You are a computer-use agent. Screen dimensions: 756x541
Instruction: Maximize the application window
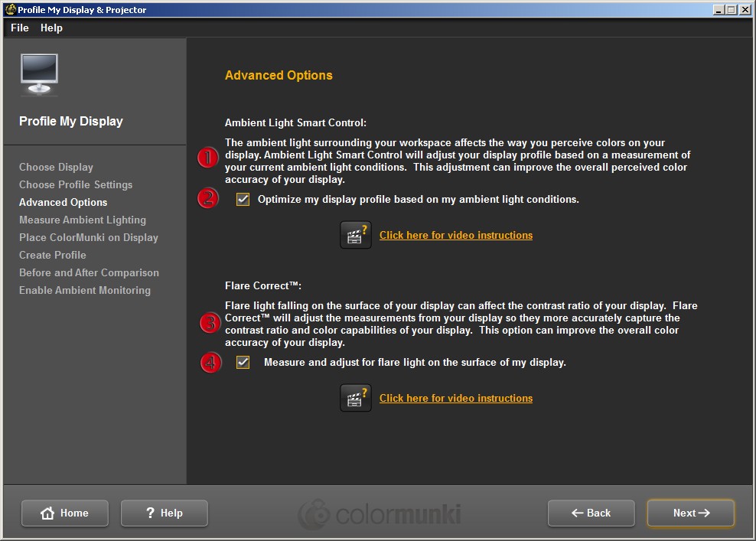[x=732, y=10]
